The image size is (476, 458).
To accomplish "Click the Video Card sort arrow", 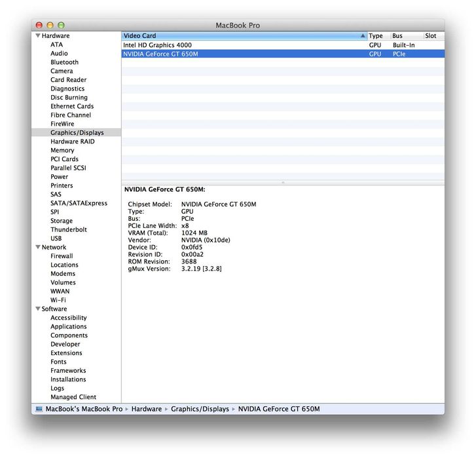I will tap(363, 35).
